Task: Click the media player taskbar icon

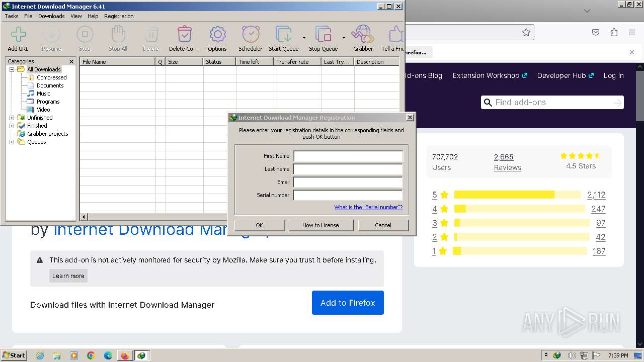Action: 74,355
